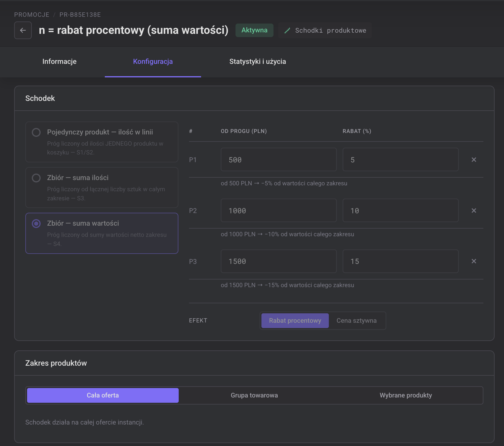
Task: Remove threshold row P1
Action: pos(474,159)
